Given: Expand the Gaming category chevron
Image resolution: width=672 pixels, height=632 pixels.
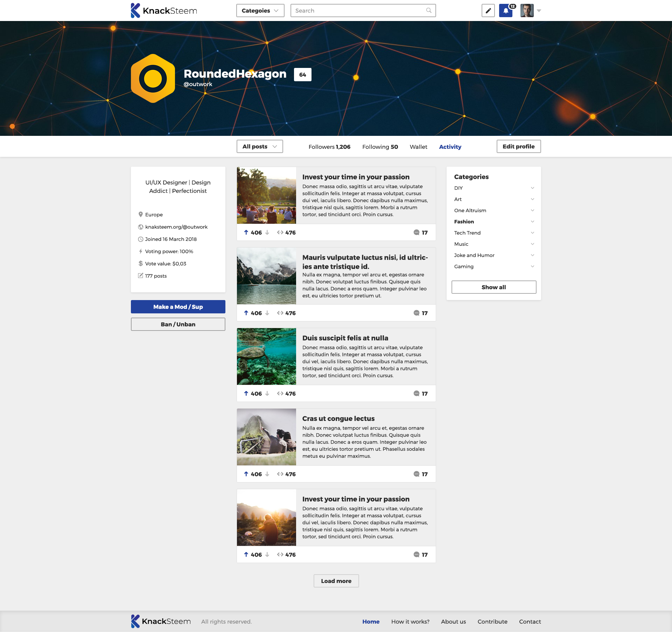Looking at the screenshot, I should coord(532,266).
